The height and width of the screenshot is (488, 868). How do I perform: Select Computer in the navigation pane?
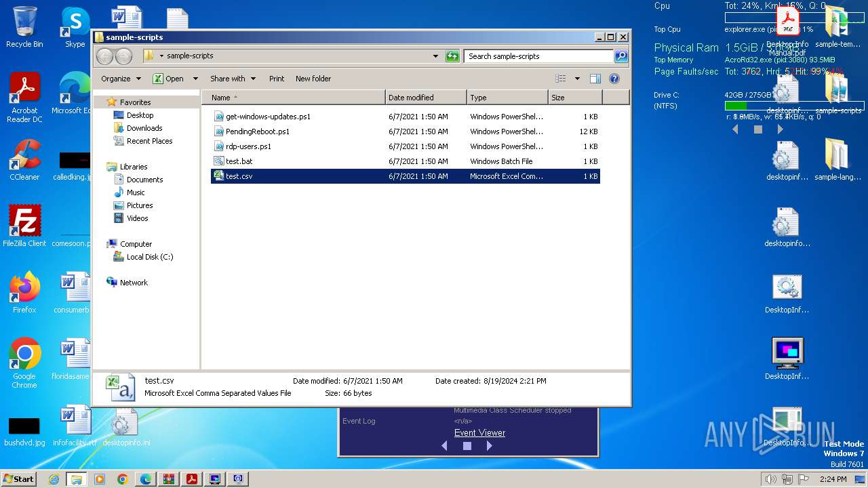136,244
